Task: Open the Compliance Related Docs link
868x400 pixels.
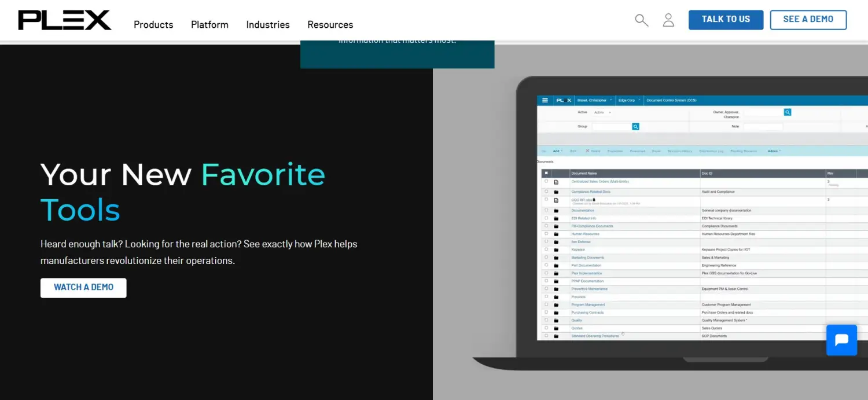Action: coord(591,192)
